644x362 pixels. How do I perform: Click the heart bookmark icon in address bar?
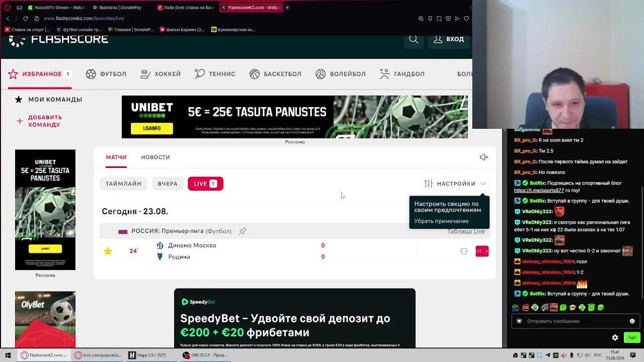(x=466, y=19)
